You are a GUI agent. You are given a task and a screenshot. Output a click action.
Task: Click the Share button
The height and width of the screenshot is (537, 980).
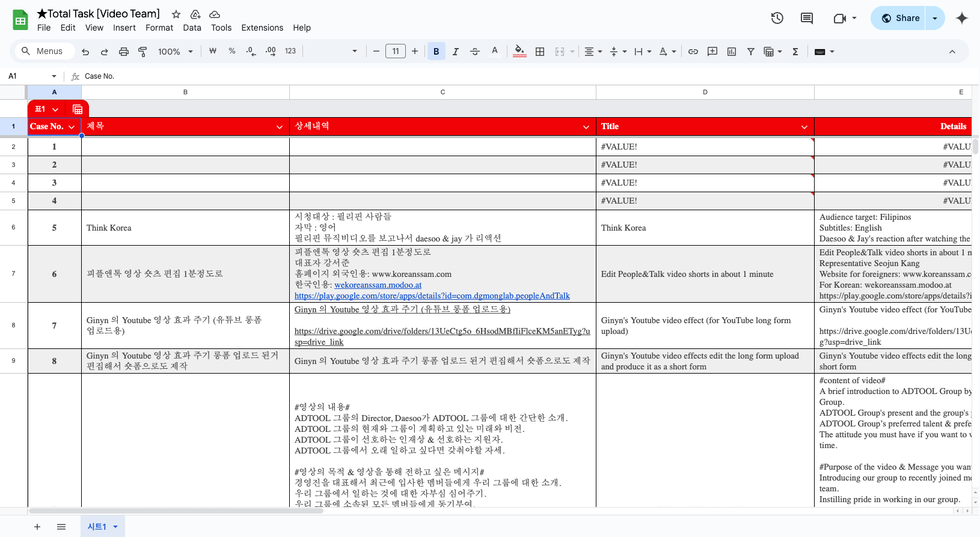[900, 18]
